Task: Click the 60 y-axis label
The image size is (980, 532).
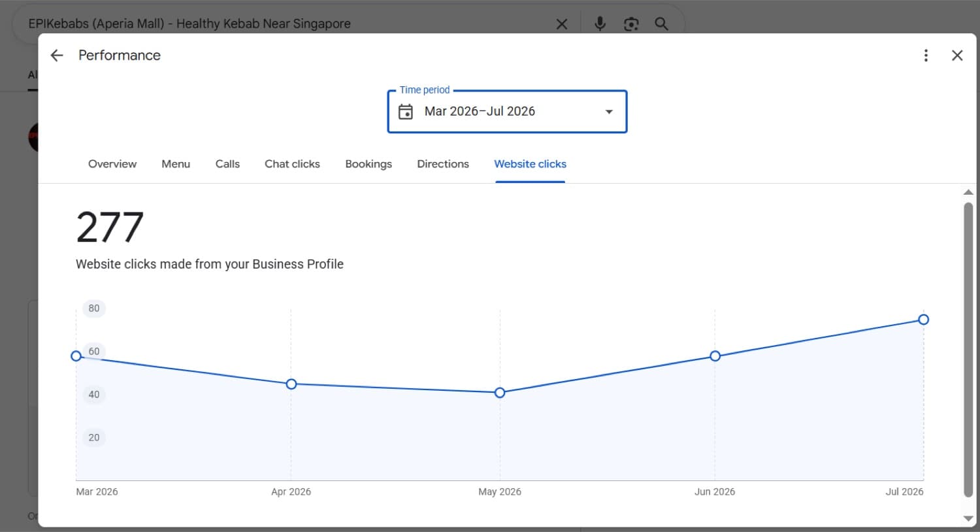Action: [x=94, y=352]
